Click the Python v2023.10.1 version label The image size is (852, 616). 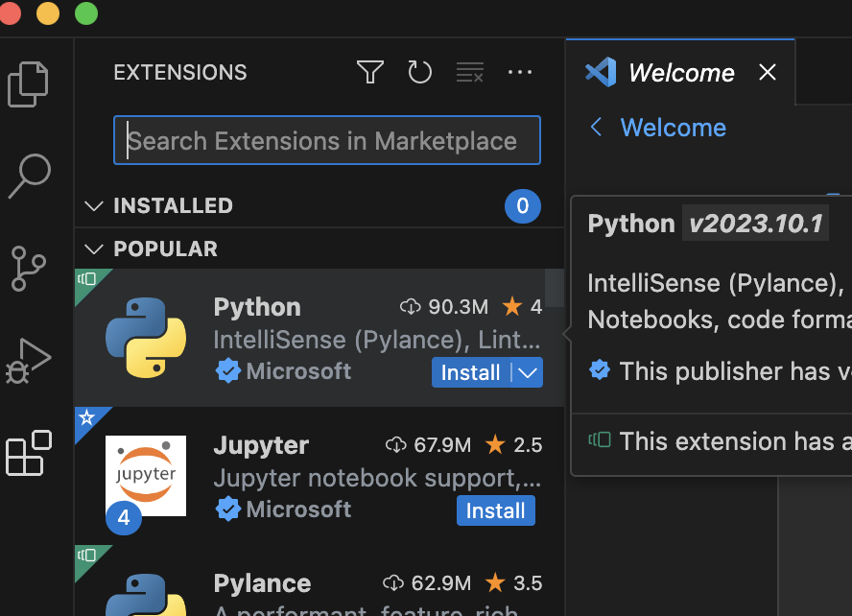(755, 224)
